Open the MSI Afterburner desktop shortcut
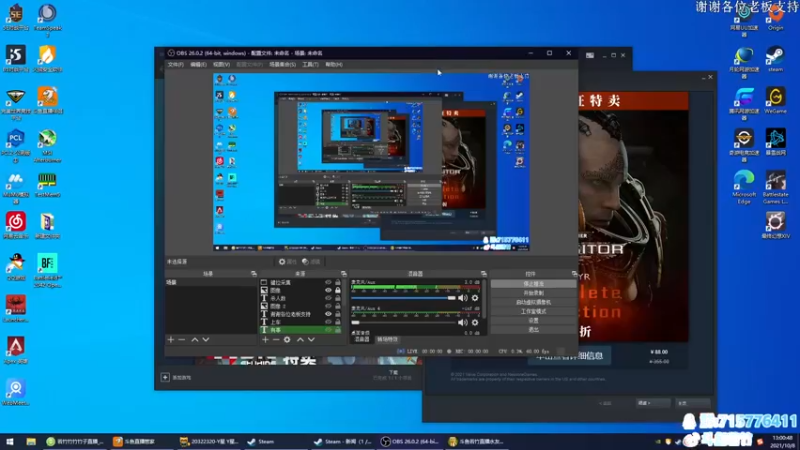Image resolution: width=800 pixels, height=450 pixels. click(x=47, y=145)
